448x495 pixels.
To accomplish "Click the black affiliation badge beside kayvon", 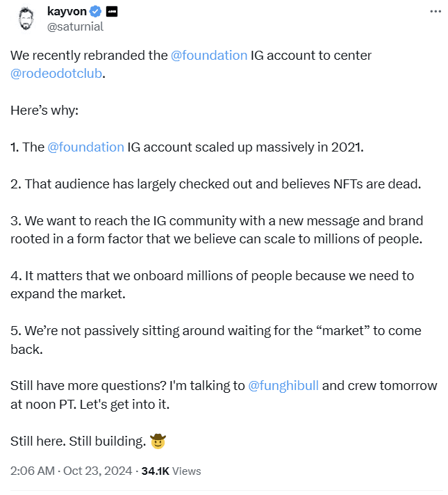I will [x=112, y=12].
